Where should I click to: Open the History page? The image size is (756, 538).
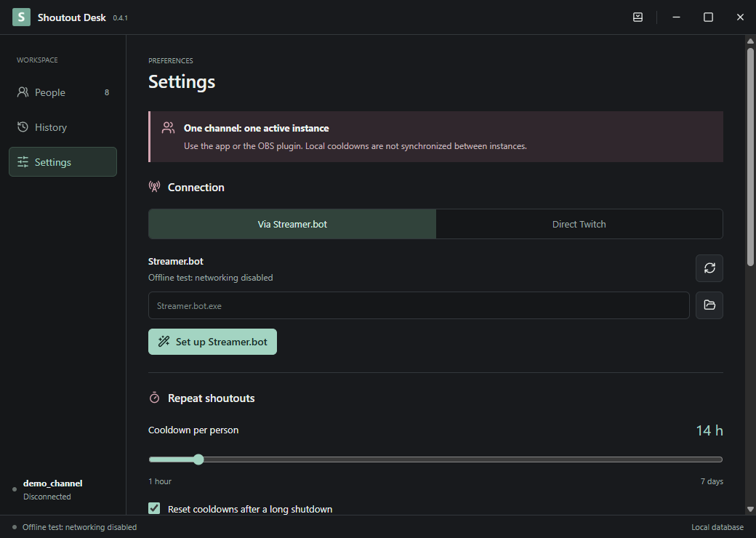coord(63,127)
